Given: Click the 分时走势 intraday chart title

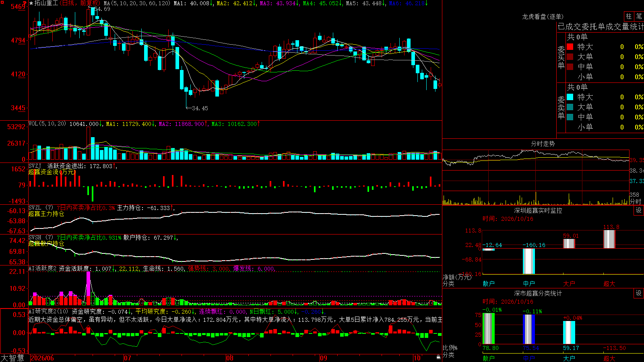Looking at the screenshot, I should click(543, 144).
